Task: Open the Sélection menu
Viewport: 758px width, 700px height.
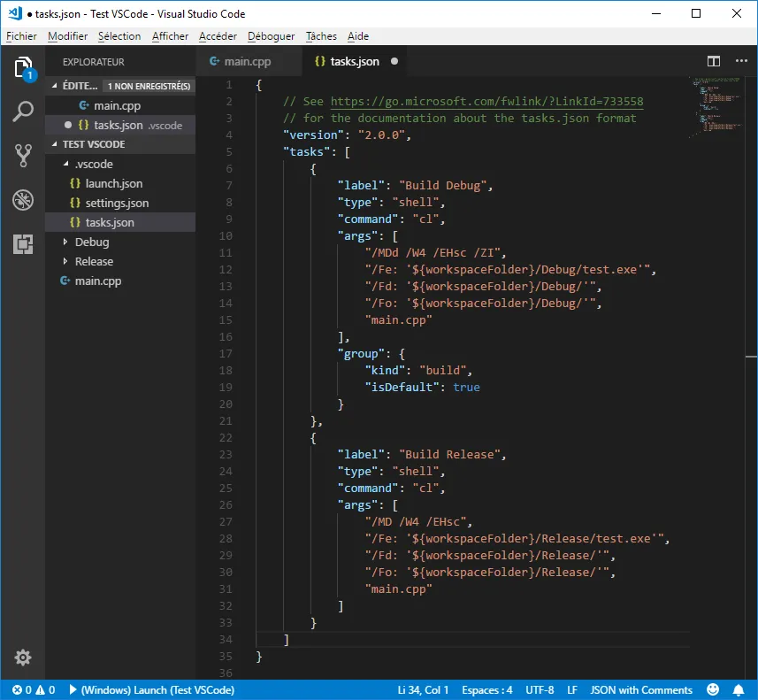Action: point(119,36)
